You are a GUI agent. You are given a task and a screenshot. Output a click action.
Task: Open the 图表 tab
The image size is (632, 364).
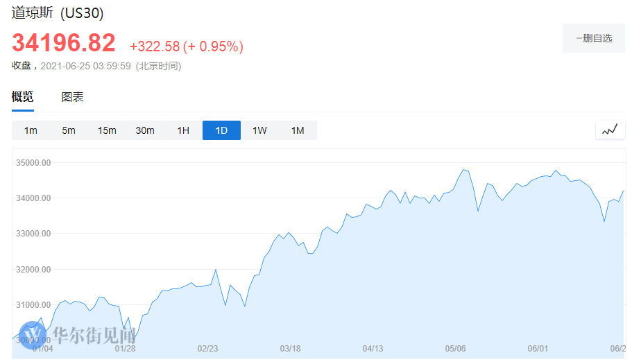coord(73,97)
